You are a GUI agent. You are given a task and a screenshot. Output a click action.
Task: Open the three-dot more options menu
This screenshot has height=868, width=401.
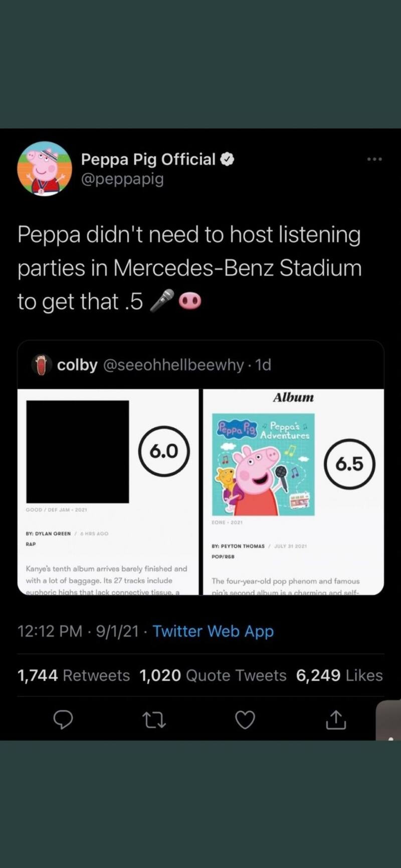[374, 159]
